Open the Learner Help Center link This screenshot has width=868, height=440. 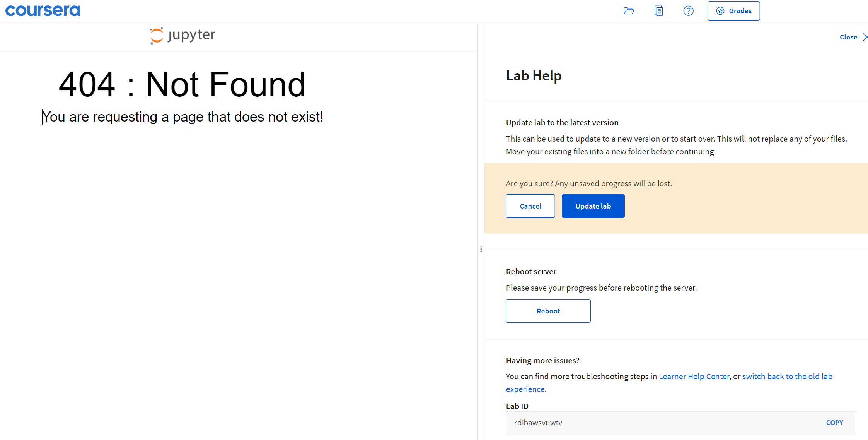tap(694, 377)
